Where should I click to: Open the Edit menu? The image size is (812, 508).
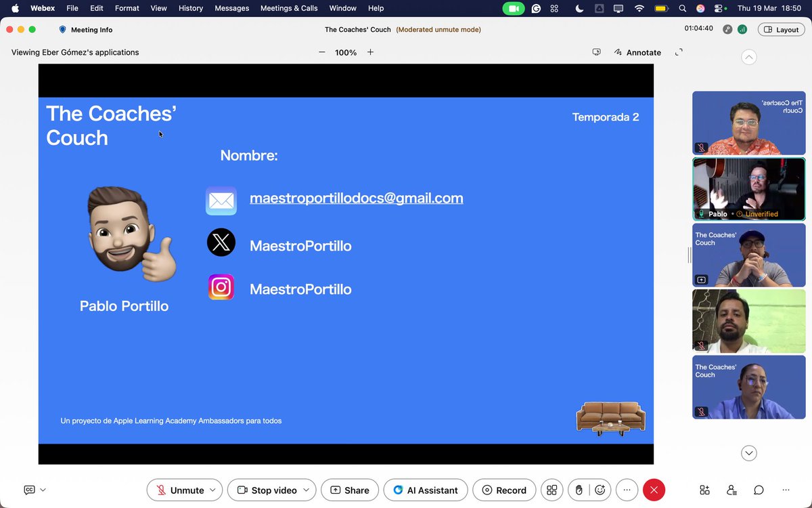pos(97,8)
